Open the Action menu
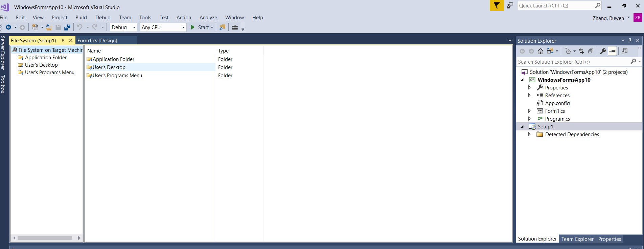 184,18
